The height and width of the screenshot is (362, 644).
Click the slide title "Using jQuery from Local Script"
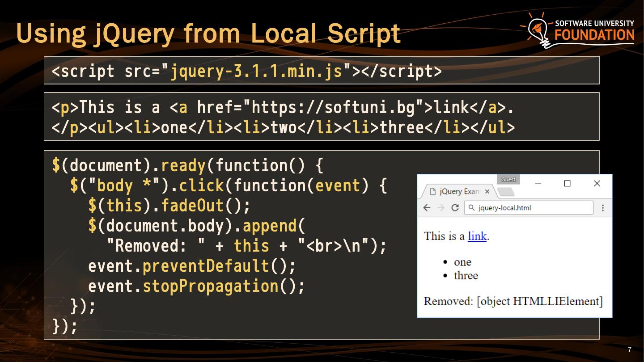(x=208, y=34)
